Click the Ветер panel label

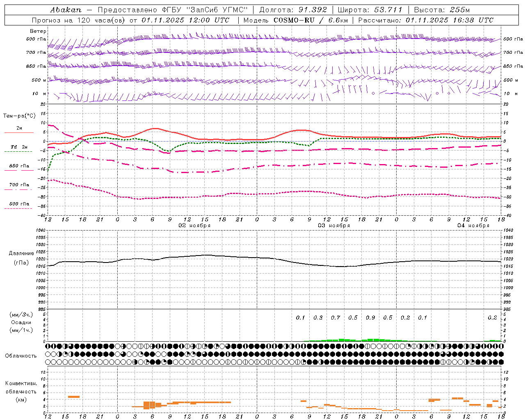coord(38,31)
